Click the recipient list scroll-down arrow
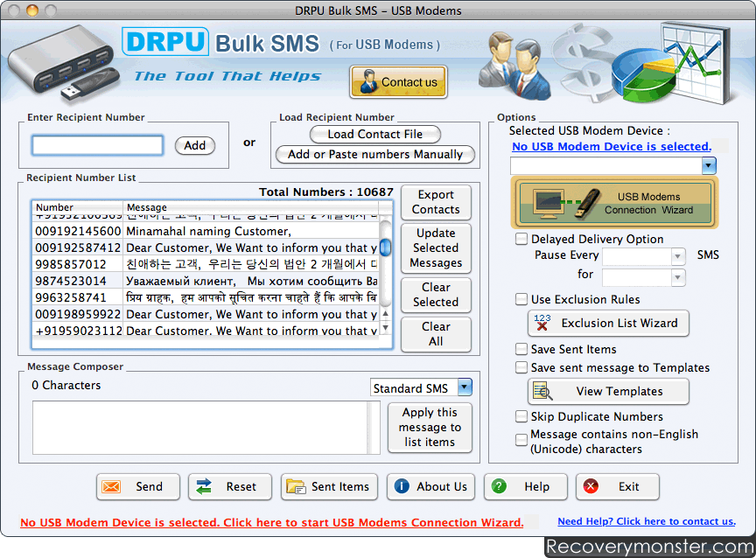Screen dimensions: 756x558 [x=385, y=328]
